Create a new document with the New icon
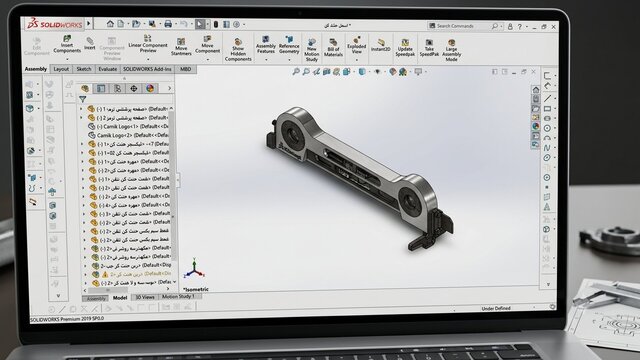This screenshot has height=360, width=640. [x=121, y=24]
